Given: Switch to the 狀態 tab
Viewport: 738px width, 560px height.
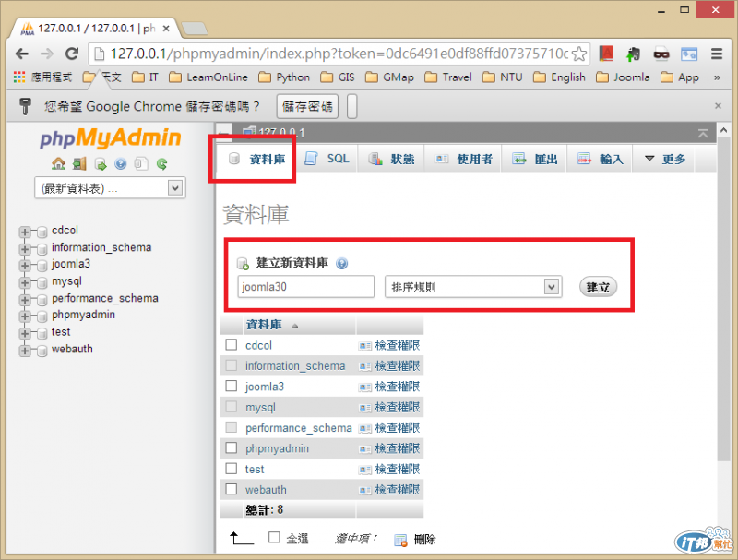Looking at the screenshot, I should coord(391,159).
